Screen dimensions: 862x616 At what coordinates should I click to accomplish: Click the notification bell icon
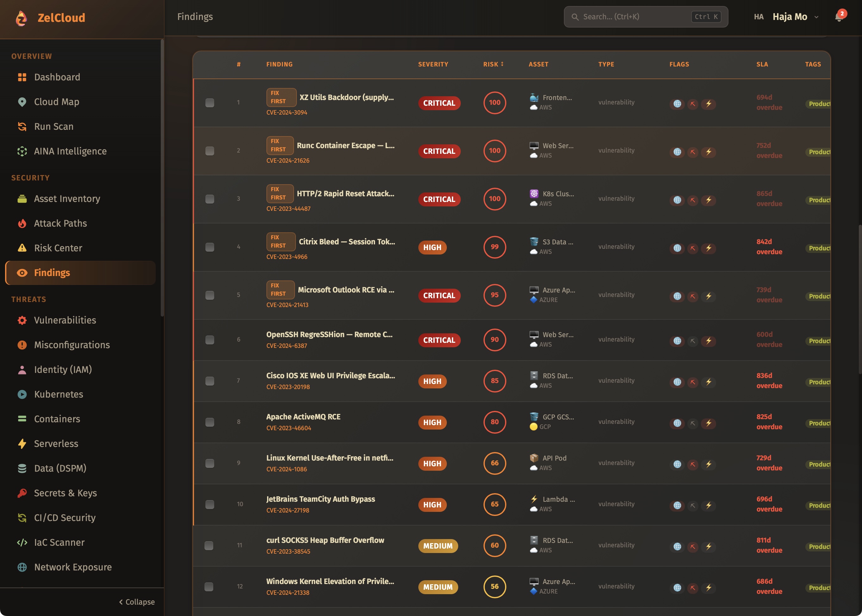coord(839,17)
